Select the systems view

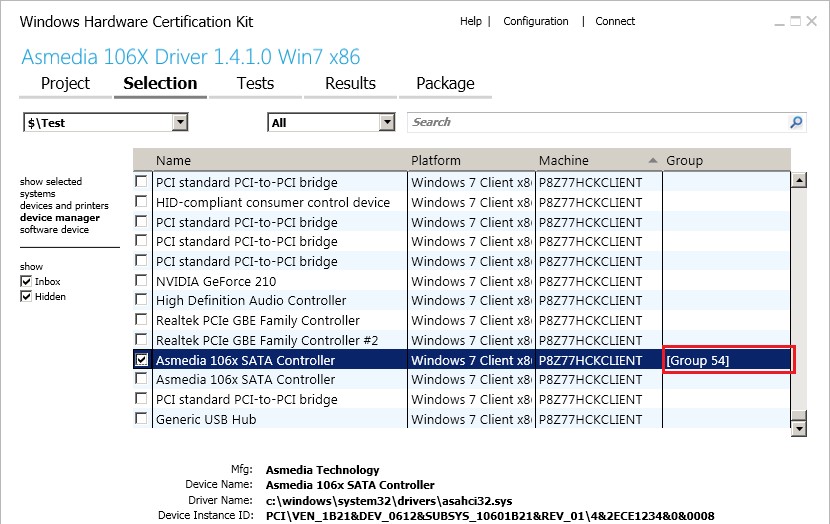point(38,194)
